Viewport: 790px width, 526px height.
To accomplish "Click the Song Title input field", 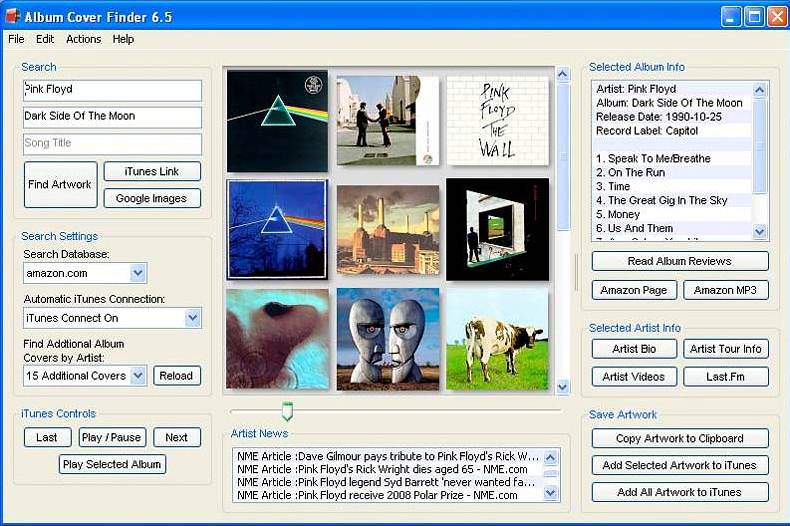I will 112,144.
